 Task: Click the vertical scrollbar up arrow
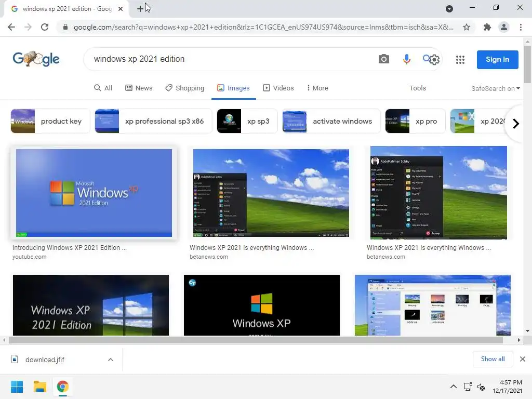(527, 42)
